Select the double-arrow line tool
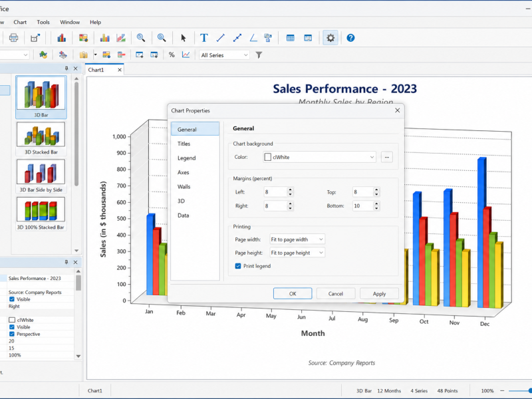Viewport: 532px width, 399px height. (237, 38)
